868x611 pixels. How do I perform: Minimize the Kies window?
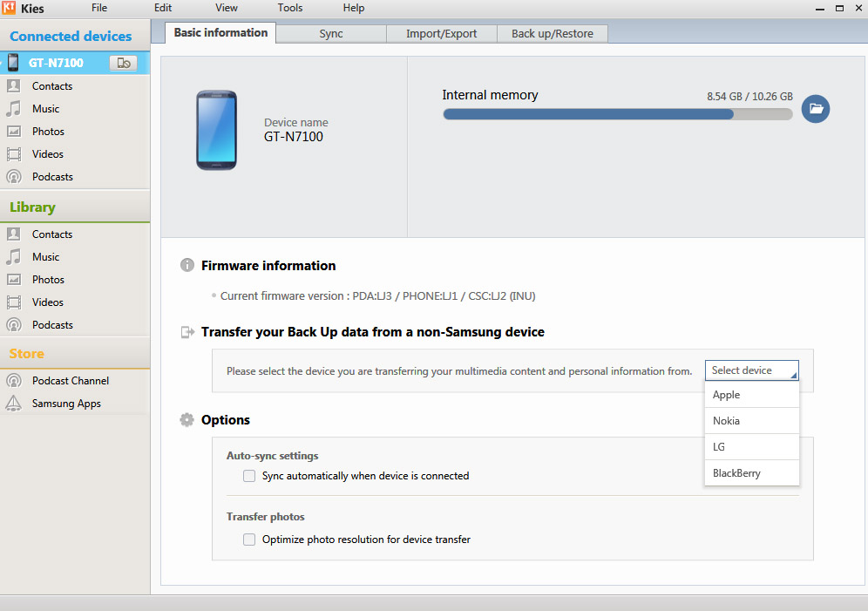click(x=820, y=9)
